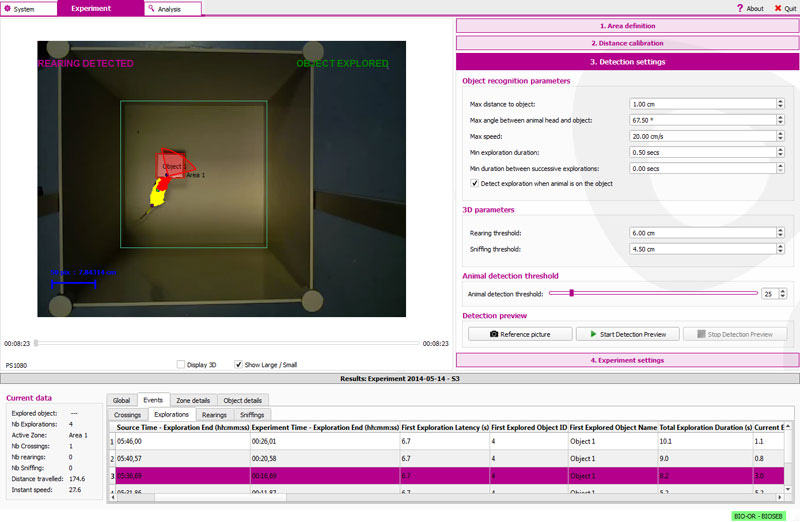800x522 pixels.
Task: Expand the 4. Experiment settings section
Action: (627, 360)
